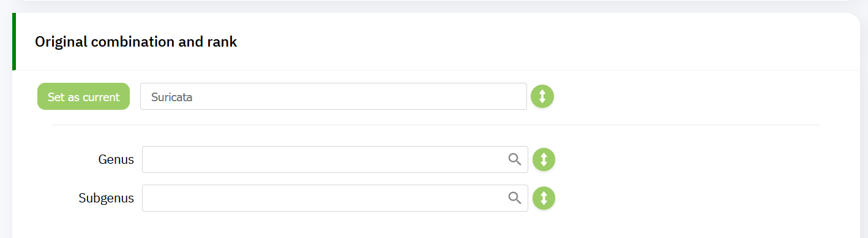Viewport: 868px width, 238px height.
Task: Select the Suricata text field
Action: (334, 96)
